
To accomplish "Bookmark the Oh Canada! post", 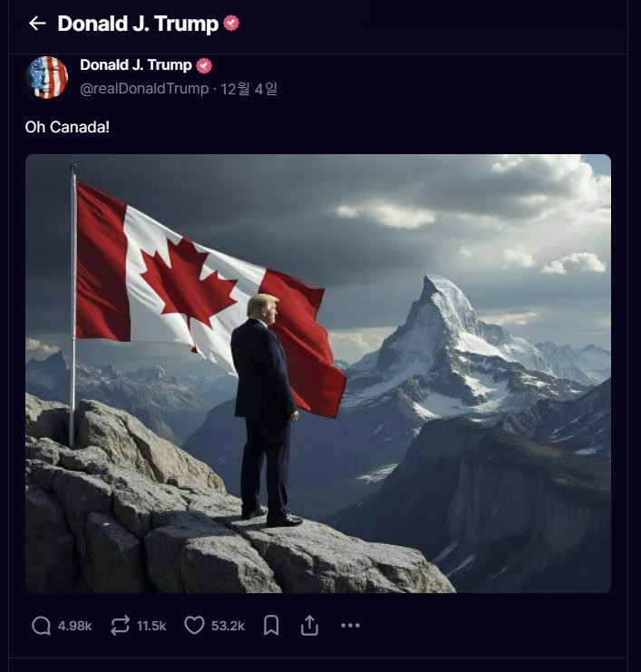I will point(270,626).
